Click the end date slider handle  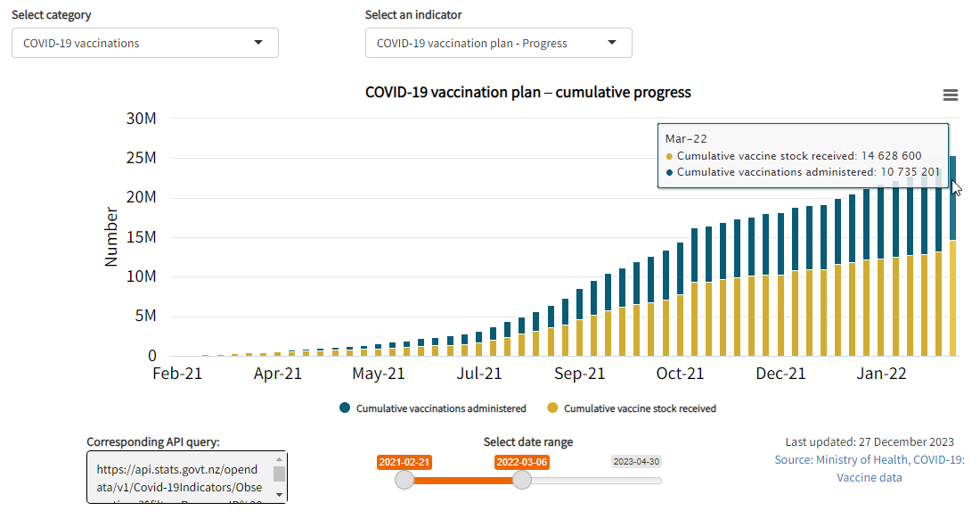[x=522, y=481]
